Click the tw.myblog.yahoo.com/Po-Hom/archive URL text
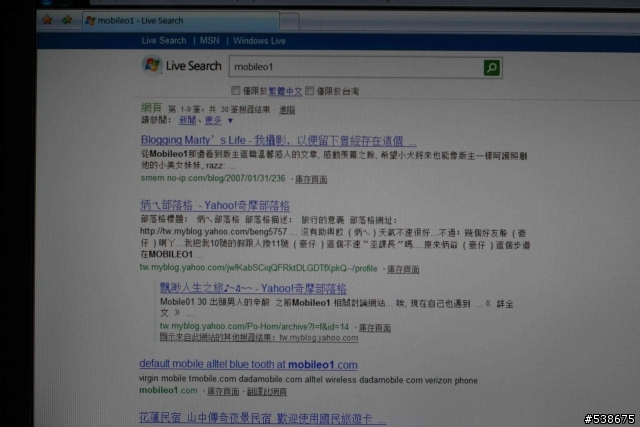 click(x=254, y=327)
